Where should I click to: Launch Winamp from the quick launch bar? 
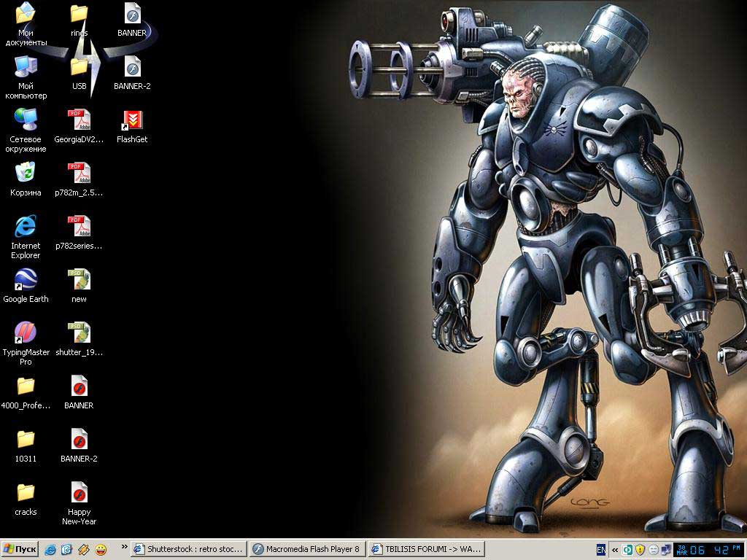83,550
